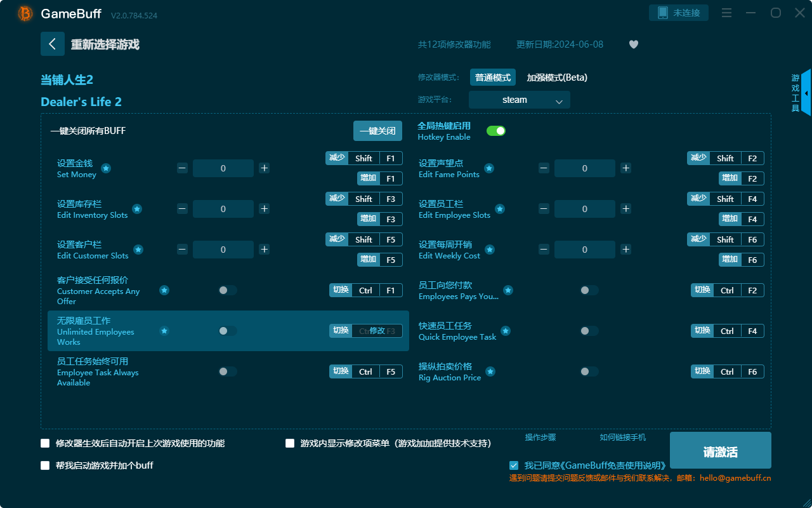Click star icon beside Edit Fame Points

[x=489, y=168]
